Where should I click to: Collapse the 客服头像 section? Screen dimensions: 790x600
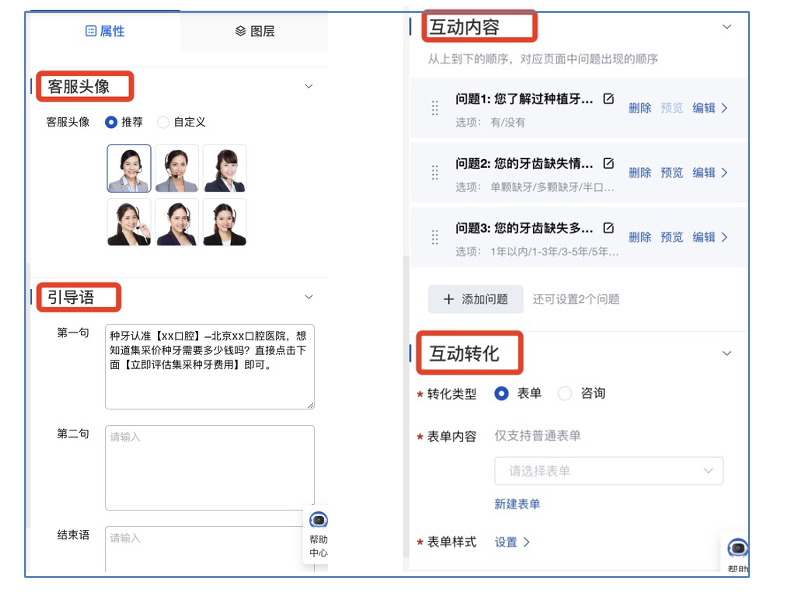308,87
